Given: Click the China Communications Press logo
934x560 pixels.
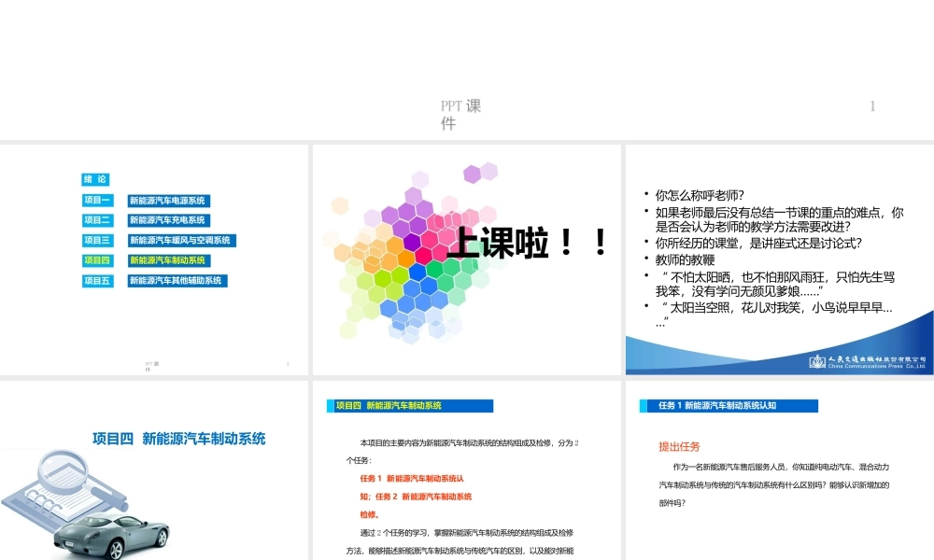Looking at the screenshot, I should pos(868,362).
